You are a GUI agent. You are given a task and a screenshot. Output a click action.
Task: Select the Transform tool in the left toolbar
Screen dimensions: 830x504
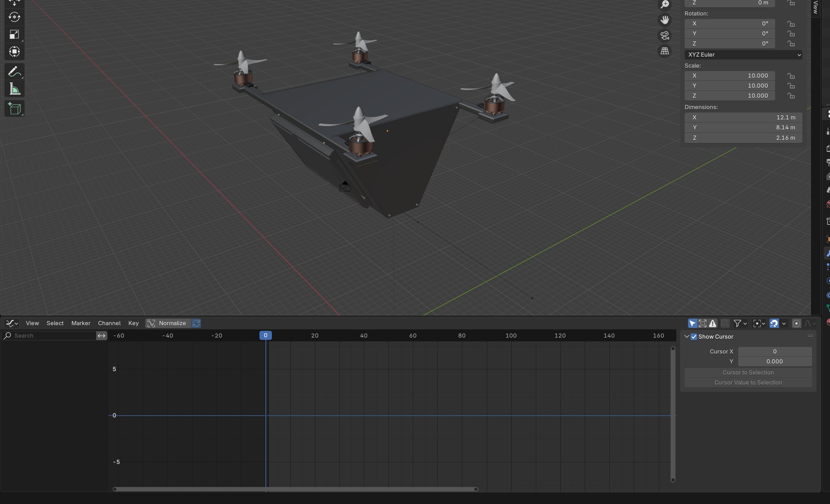pos(14,51)
